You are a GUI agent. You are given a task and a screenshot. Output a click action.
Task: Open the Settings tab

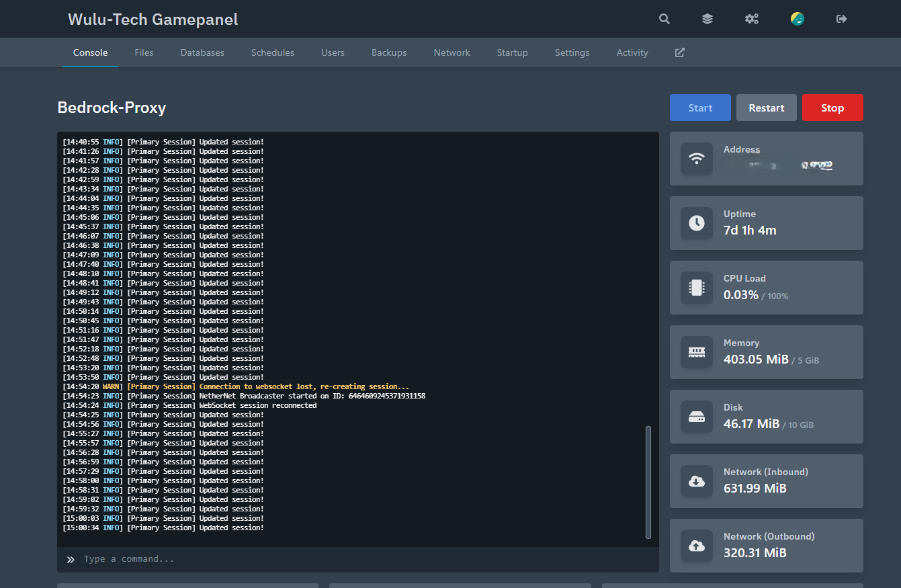point(572,52)
